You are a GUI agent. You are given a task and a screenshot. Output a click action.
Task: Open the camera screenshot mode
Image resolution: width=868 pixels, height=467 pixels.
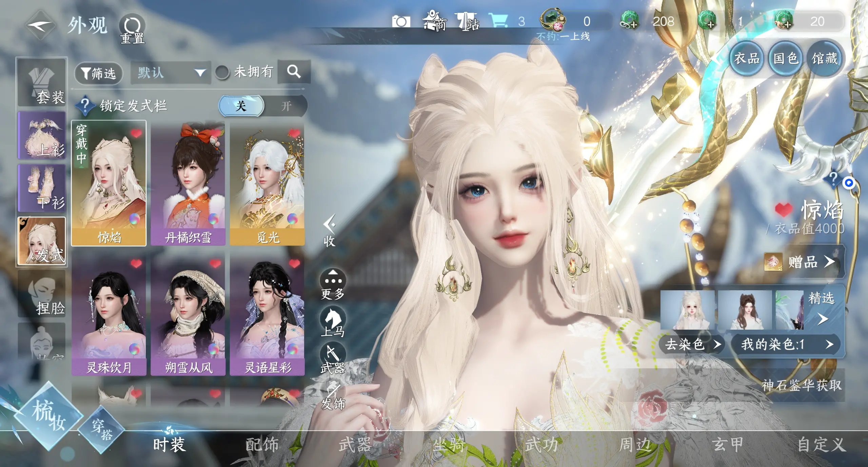pos(401,22)
